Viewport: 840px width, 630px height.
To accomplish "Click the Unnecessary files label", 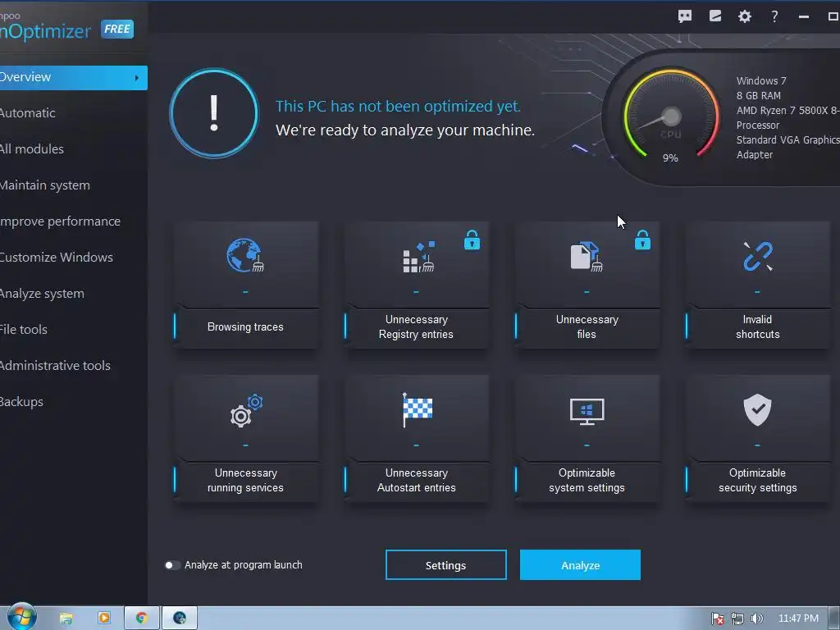I will coord(587,326).
